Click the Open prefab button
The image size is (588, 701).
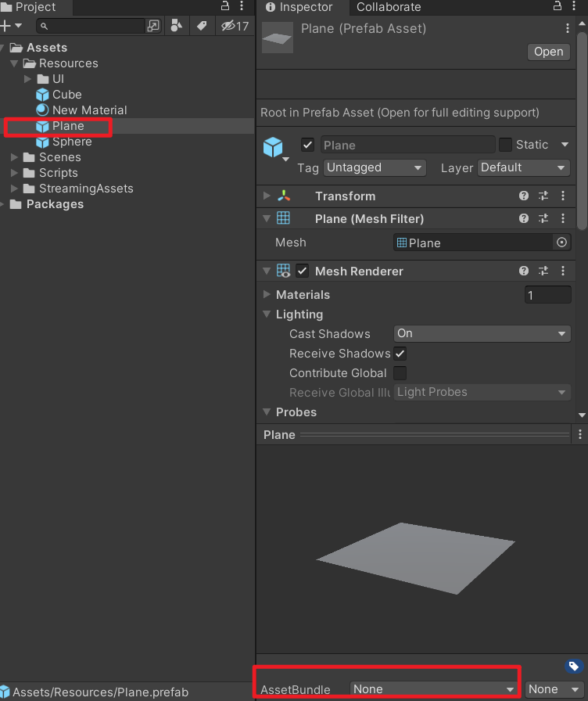coord(549,52)
